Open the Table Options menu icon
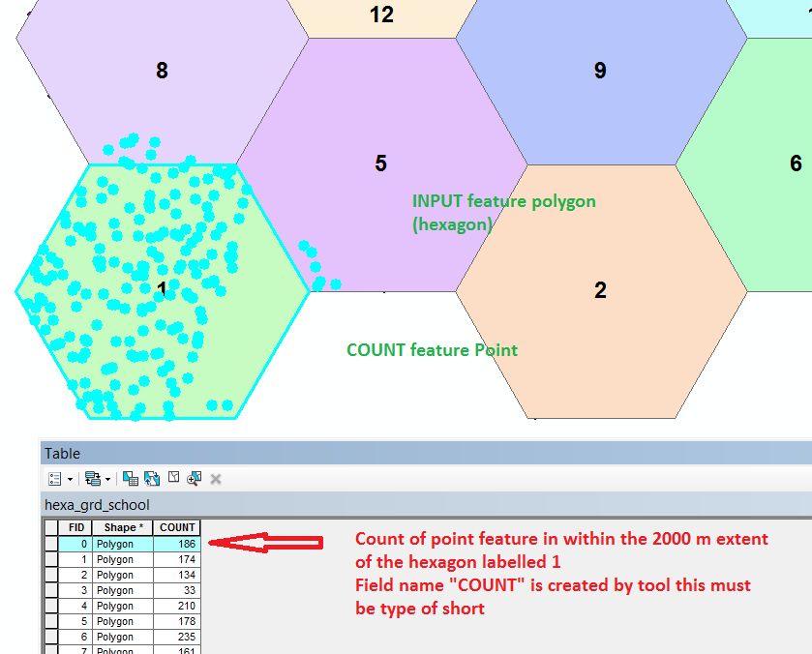The height and width of the screenshot is (654, 812). click(55, 479)
